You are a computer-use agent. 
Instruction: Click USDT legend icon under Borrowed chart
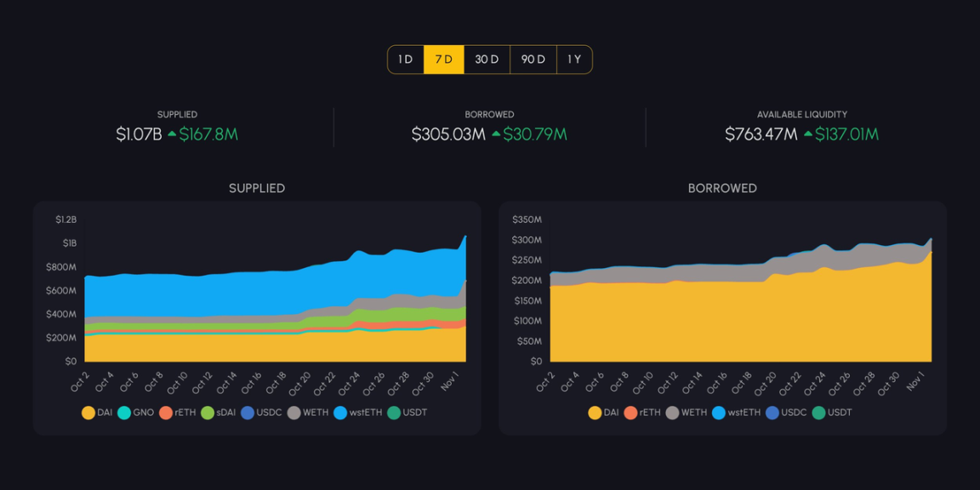pyautogui.click(x=818, y=413)
